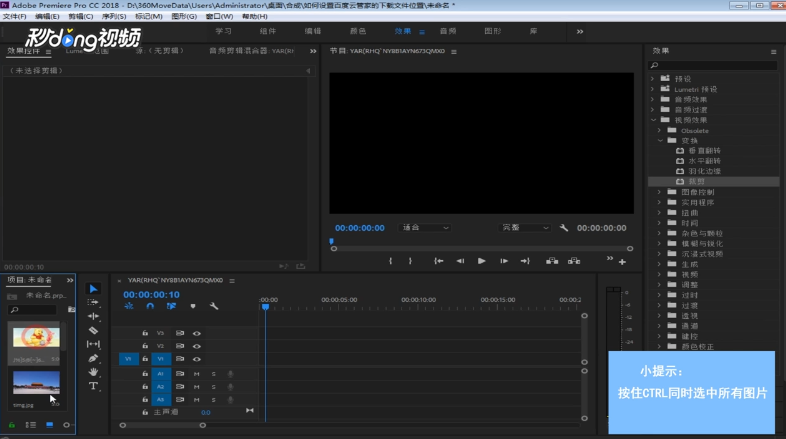Open the Sequence (S) menu
The image size is (786, 439).
click(114, 17)
